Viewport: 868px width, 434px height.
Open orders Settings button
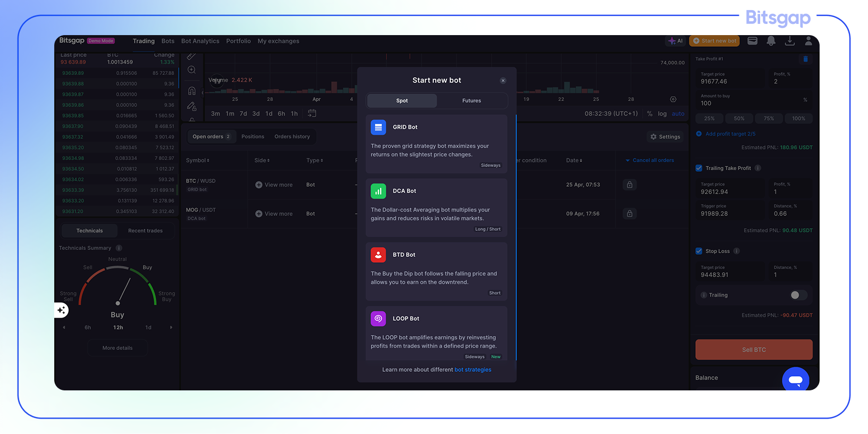(x=665, y=137)
